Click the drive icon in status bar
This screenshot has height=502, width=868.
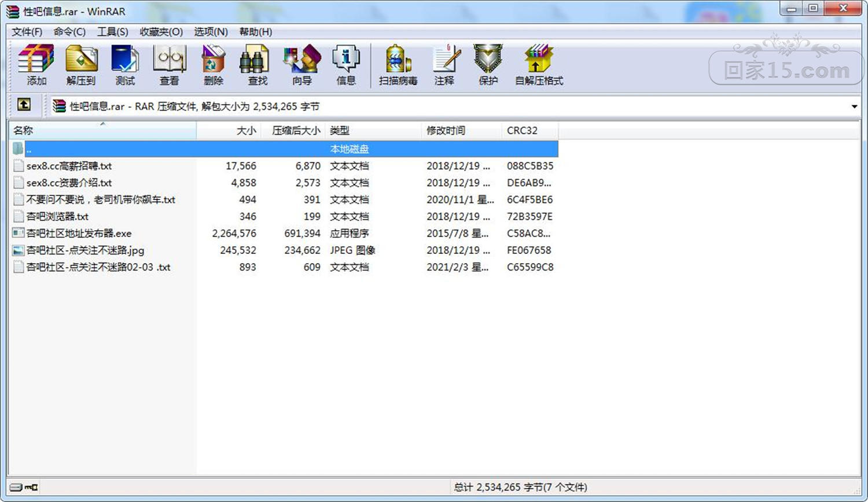16,487
